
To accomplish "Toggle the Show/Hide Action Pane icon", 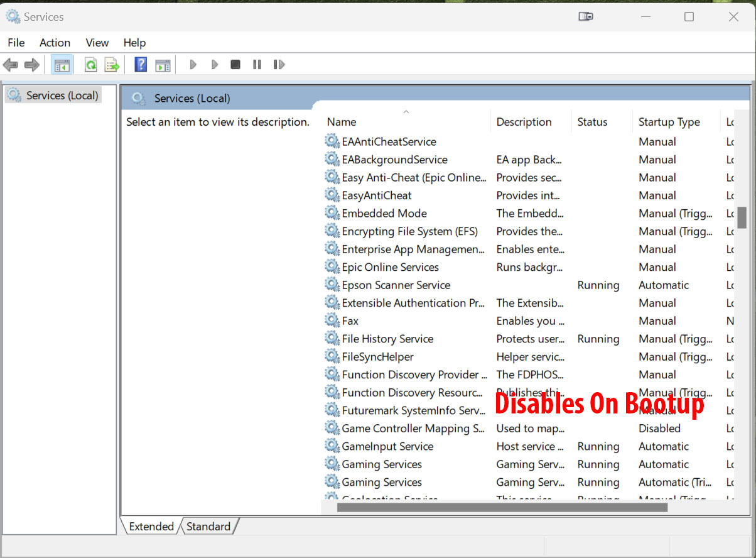I will coord(163,65).
